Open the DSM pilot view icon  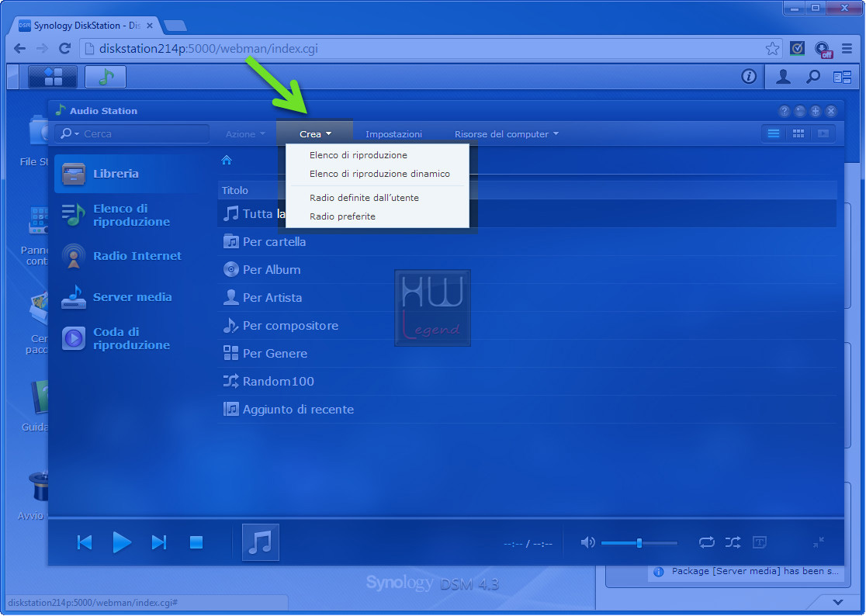[x=842, y=77]
